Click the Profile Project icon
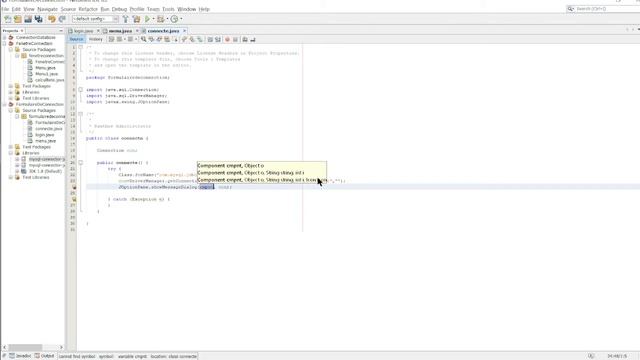The height and width of the screenshot is (360, 640). coord(174,19)
